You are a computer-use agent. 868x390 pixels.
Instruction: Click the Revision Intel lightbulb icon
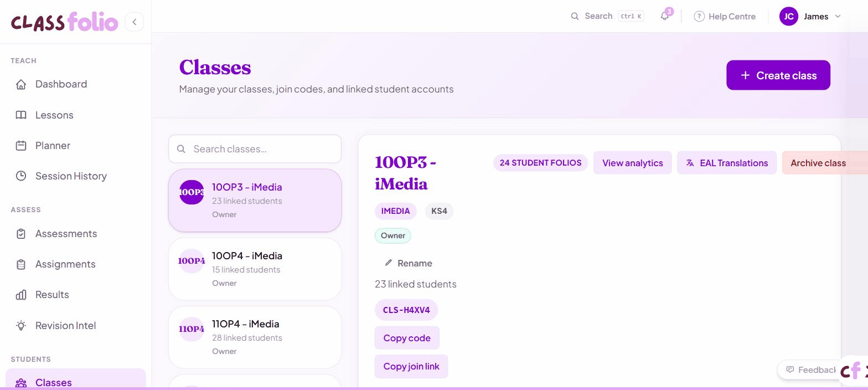click(x=21, y=326)
